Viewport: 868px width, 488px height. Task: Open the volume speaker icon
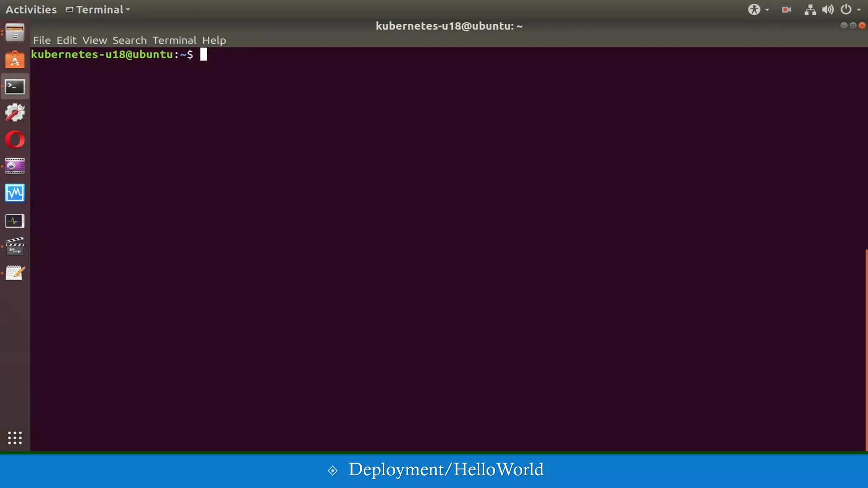[828, 9]
